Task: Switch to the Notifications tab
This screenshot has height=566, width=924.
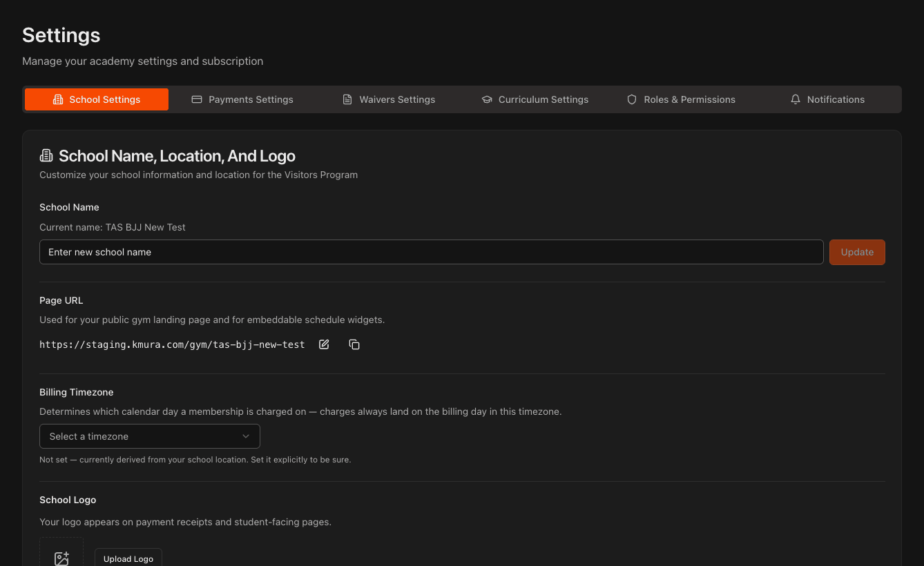Action: tap(827, 99)
